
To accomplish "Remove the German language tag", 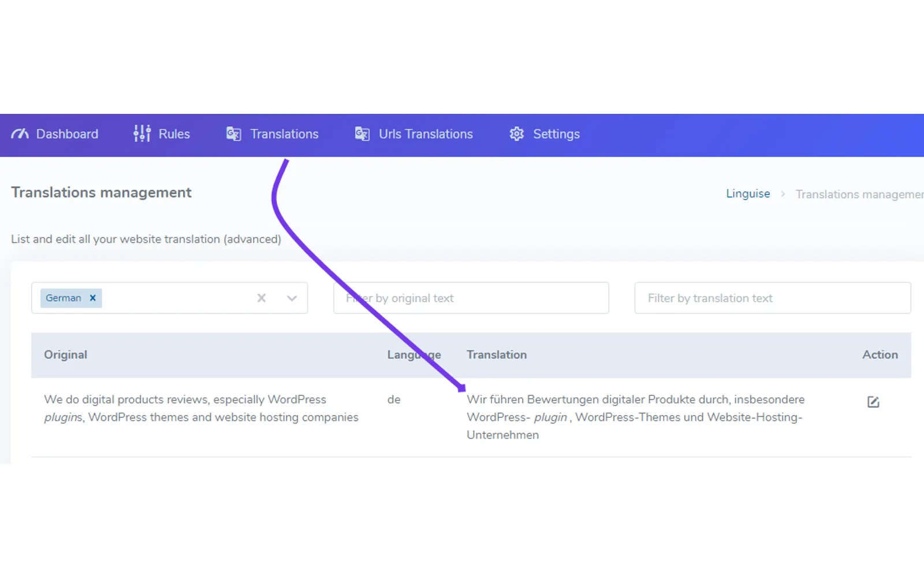I will pos(92,298).
